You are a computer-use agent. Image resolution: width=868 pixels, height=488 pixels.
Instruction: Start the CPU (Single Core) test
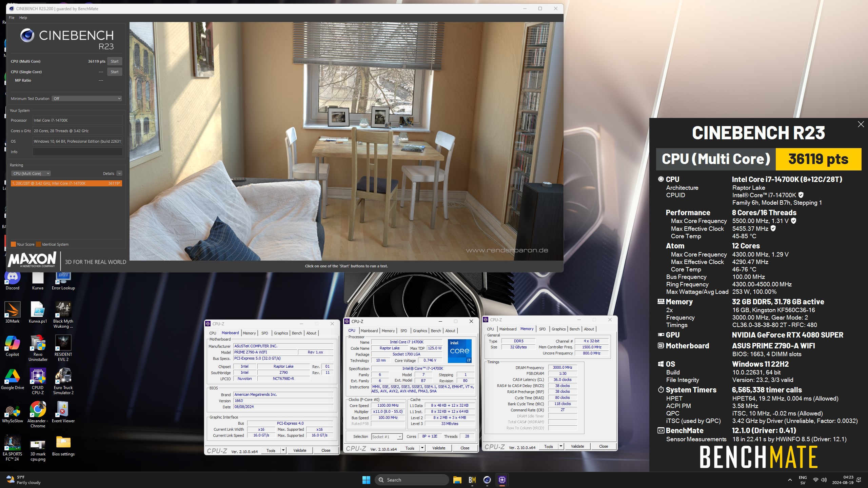coord(115,72)
